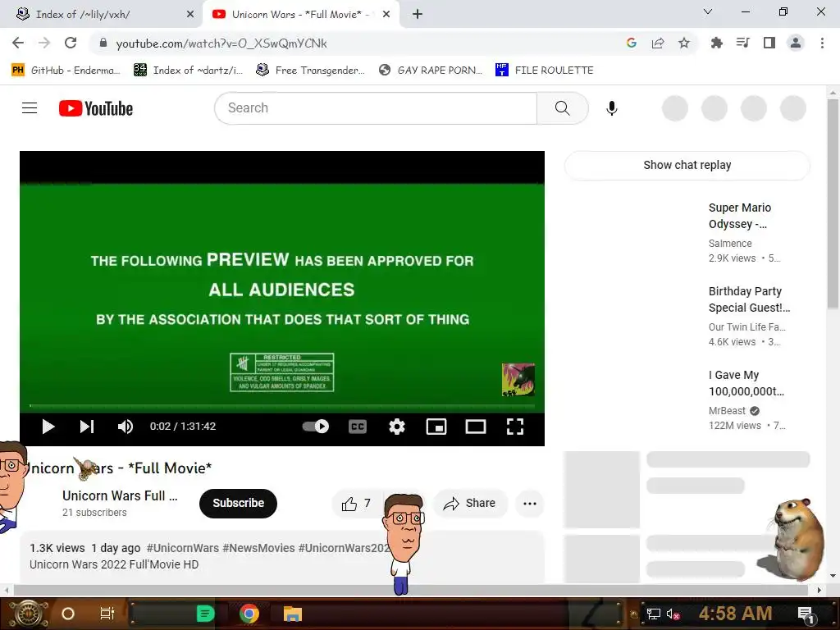Open Cortana circle on taskbar
The image size is (840, 630).
click(68, 614)
